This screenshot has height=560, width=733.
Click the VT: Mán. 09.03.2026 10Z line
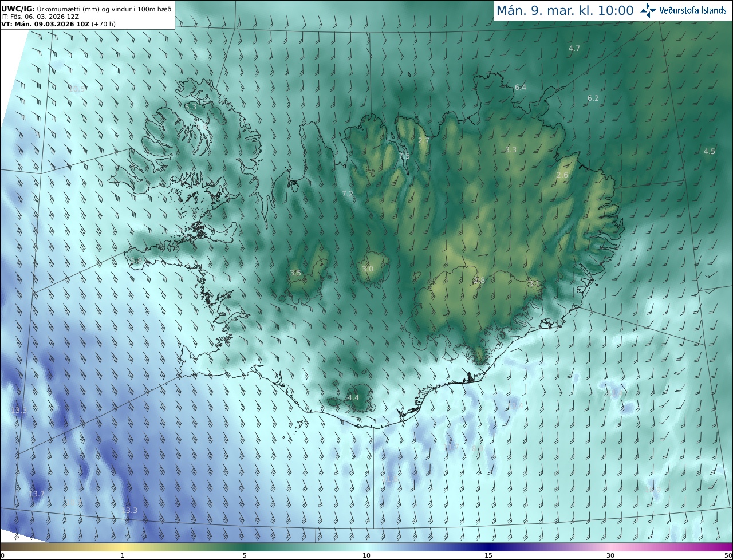pyautogui.click(x=58, y=24)
